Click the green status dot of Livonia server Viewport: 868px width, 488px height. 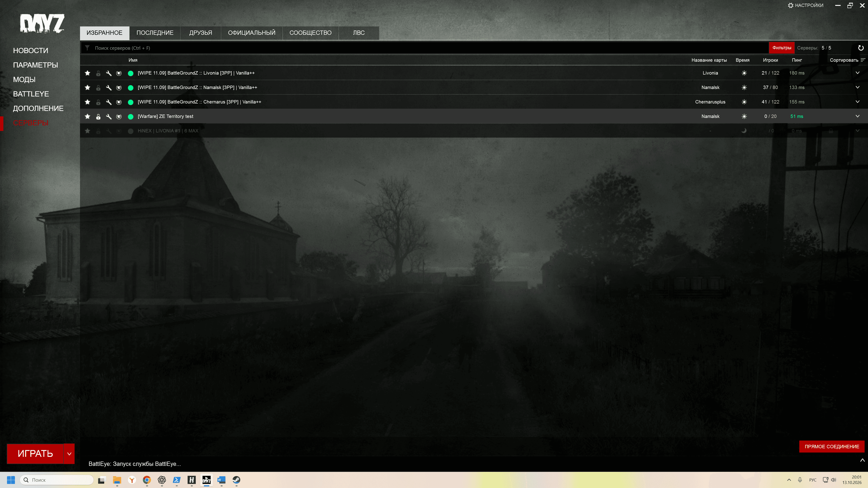131,73
